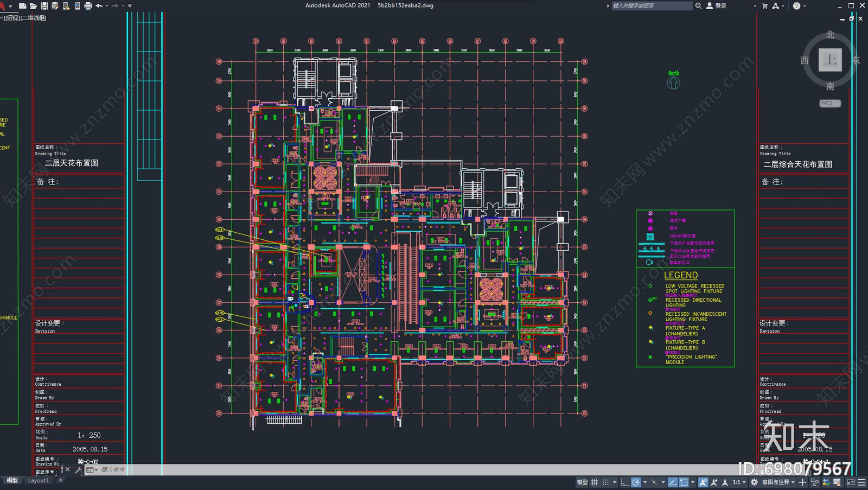Click ViewCube top face 上
Screen dimensions: 868x490
point(830,60)
